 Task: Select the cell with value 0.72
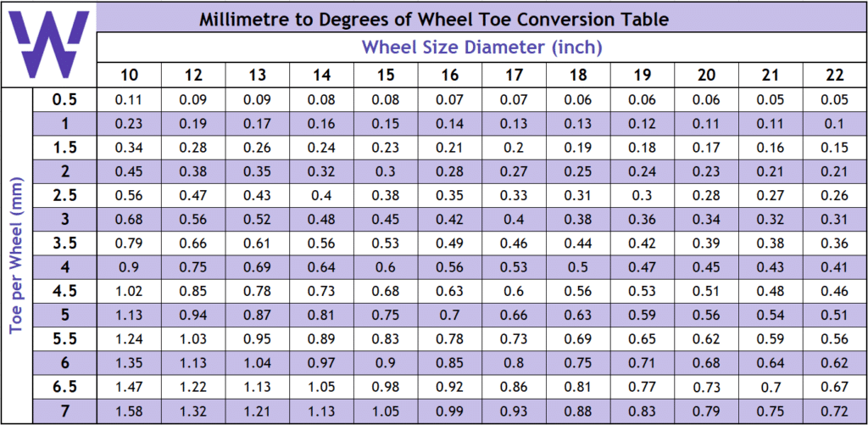click(x=835, y=412)
